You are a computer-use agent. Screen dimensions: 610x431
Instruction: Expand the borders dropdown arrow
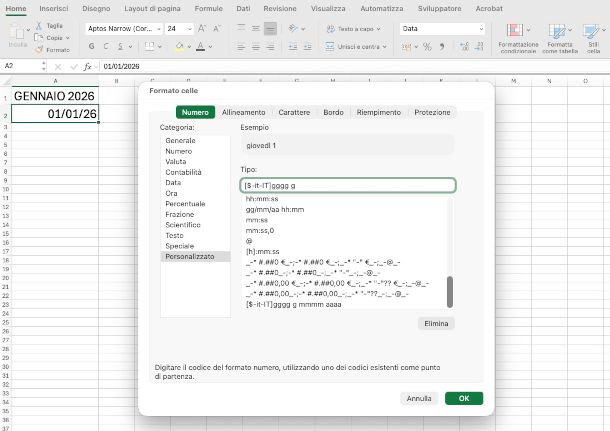(160, 47)
